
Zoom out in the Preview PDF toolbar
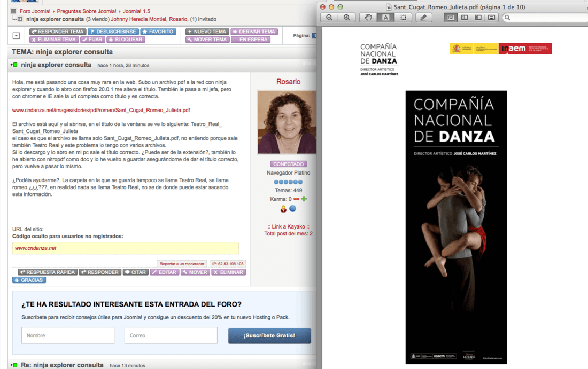click(x=329, y=18)
